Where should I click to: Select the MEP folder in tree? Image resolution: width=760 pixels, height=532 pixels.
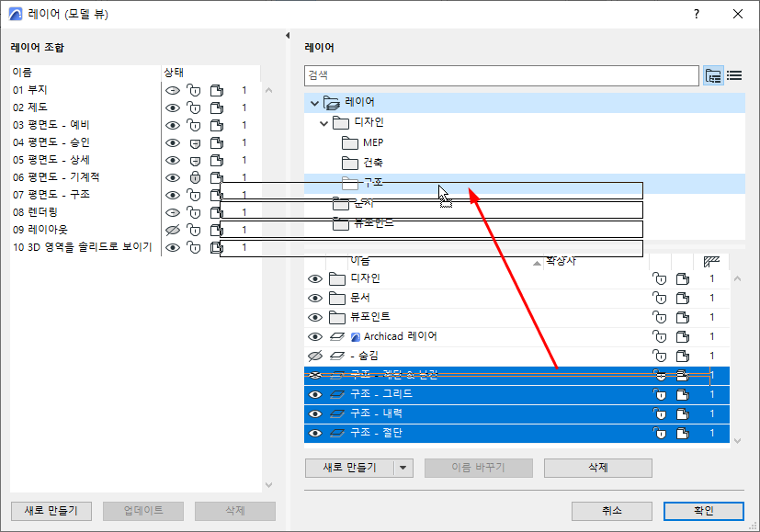click(373, 143)
